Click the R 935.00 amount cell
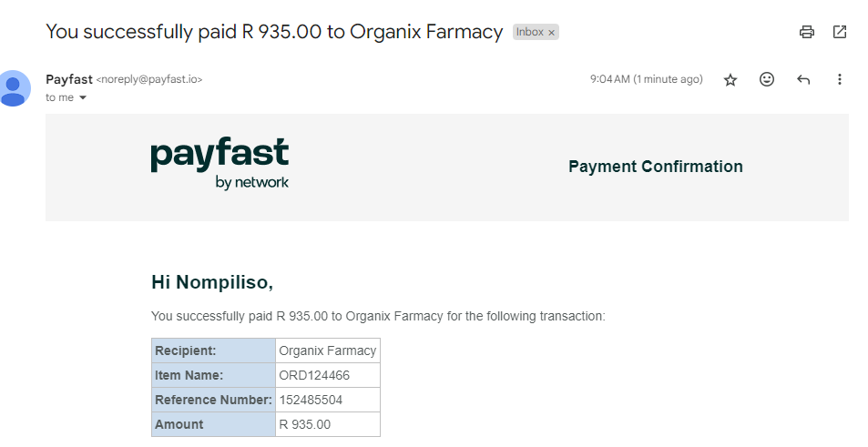Screen dimensions: 868x447 [328, 424]
